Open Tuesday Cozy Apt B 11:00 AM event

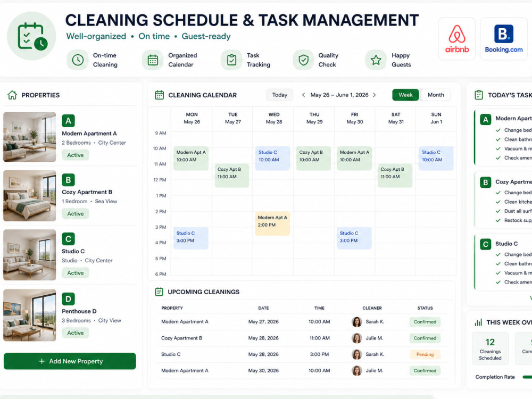point(232,176)
